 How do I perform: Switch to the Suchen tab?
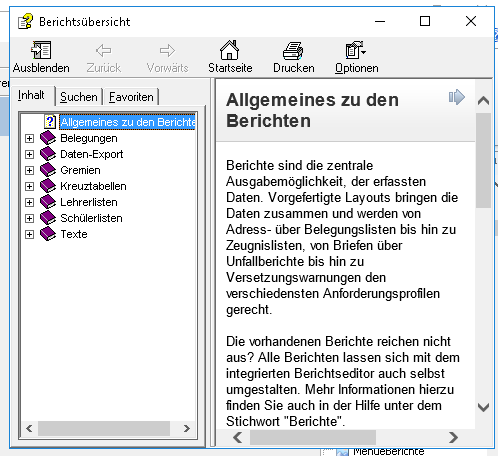79,97
